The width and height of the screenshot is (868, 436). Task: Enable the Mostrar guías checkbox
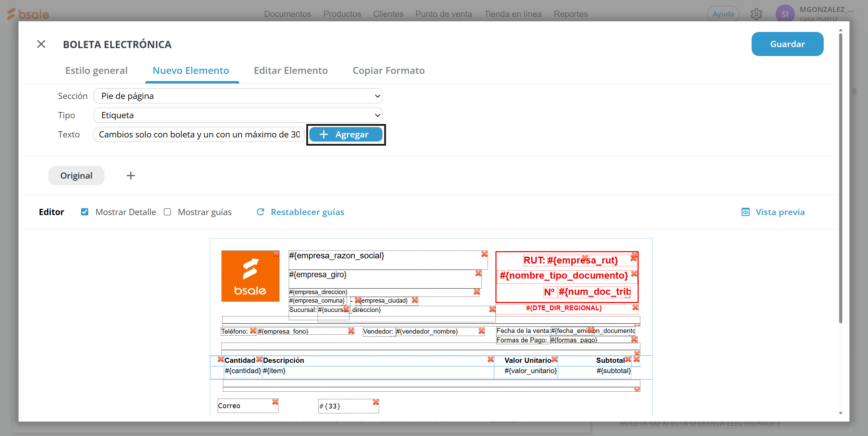[167, 212]
